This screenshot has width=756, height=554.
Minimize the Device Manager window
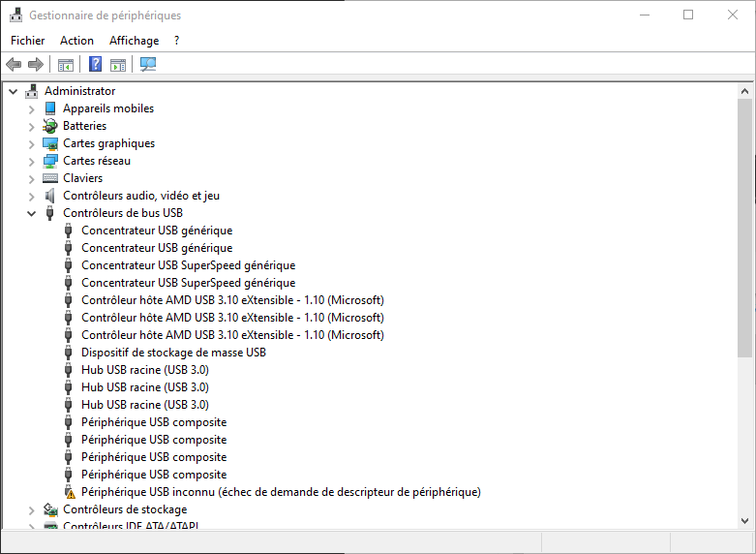[x=645, y=15]
